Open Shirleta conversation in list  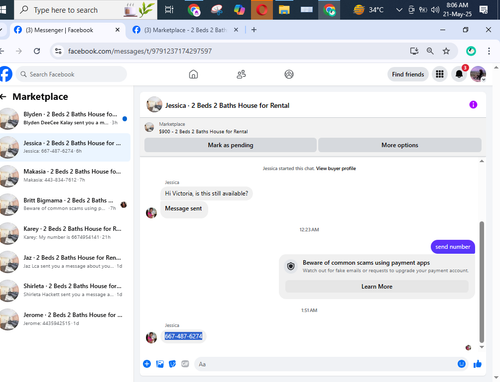point(65,290)
